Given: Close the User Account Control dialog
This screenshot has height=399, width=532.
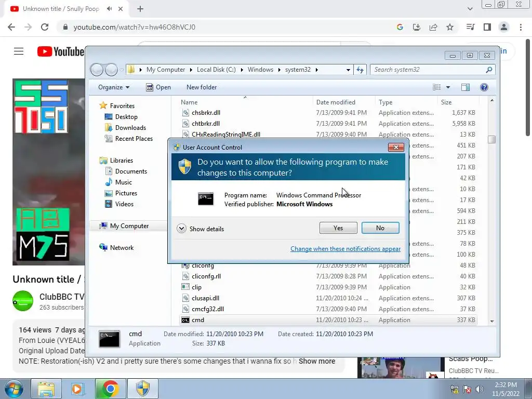Looking at the screenshot, I should pos(396,147).
